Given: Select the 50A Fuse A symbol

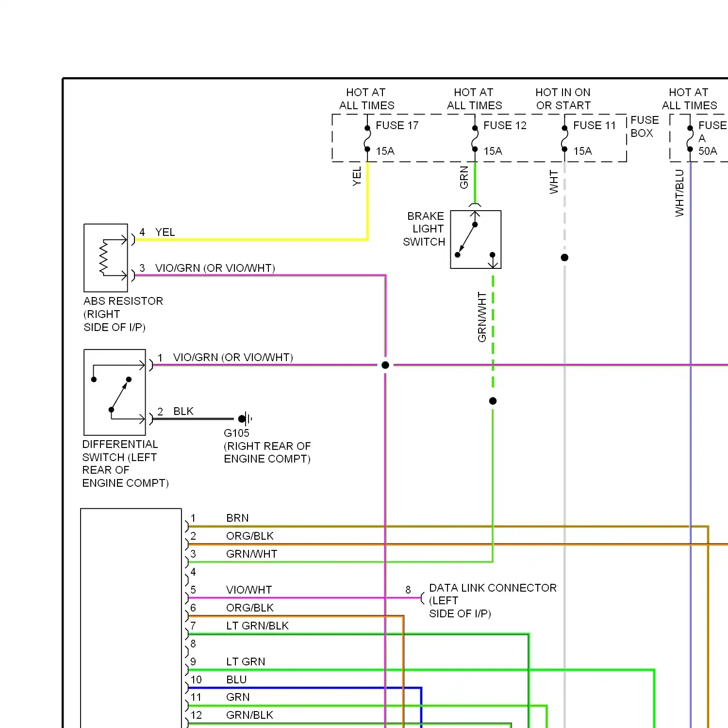Looking at the screenshot, I should coord(690,139).
